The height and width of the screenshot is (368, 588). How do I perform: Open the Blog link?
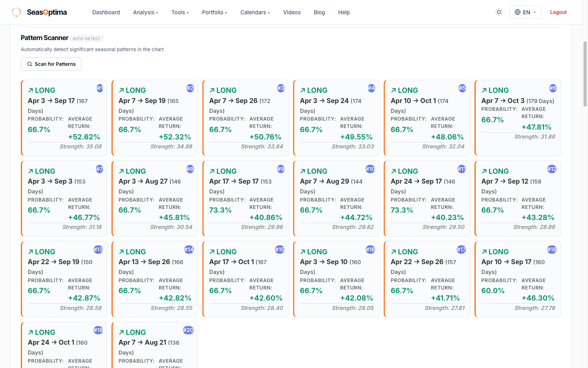[319, 12]
